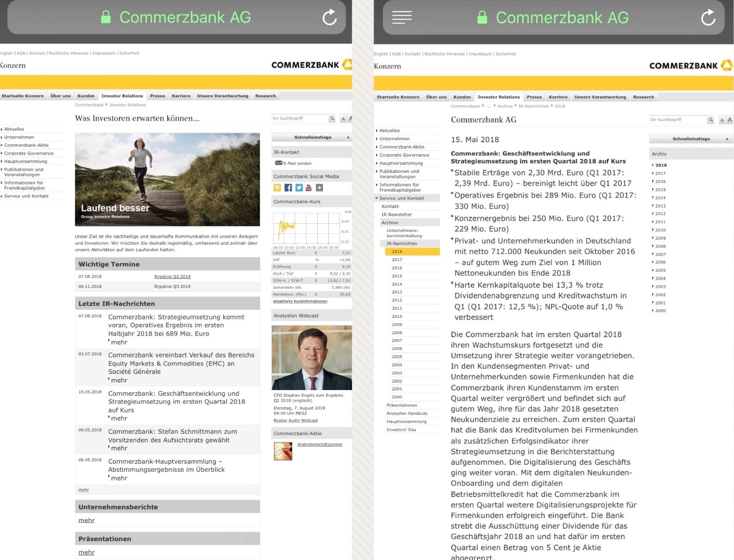Select 2010 in the right-hand Archiv list

point(660,230)
